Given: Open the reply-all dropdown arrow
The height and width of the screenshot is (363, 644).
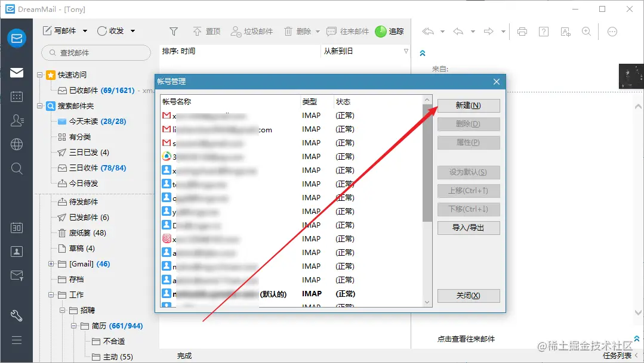Looking at the screenshot, I should (442, 31).
